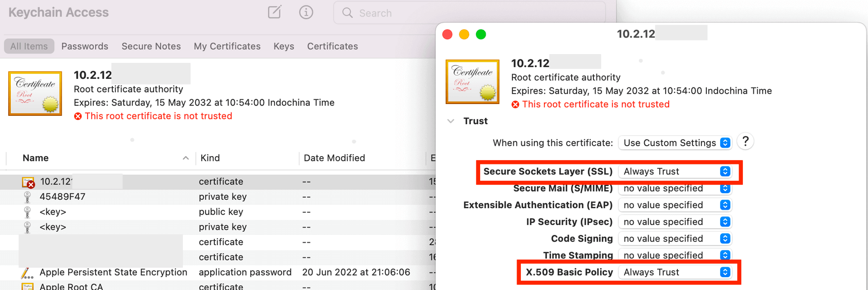Open the Secure Sockets Layer (SSL) dropdown
Image resolution: width=868 pixels, height=290 pixels.
click(x=675, y=172)
